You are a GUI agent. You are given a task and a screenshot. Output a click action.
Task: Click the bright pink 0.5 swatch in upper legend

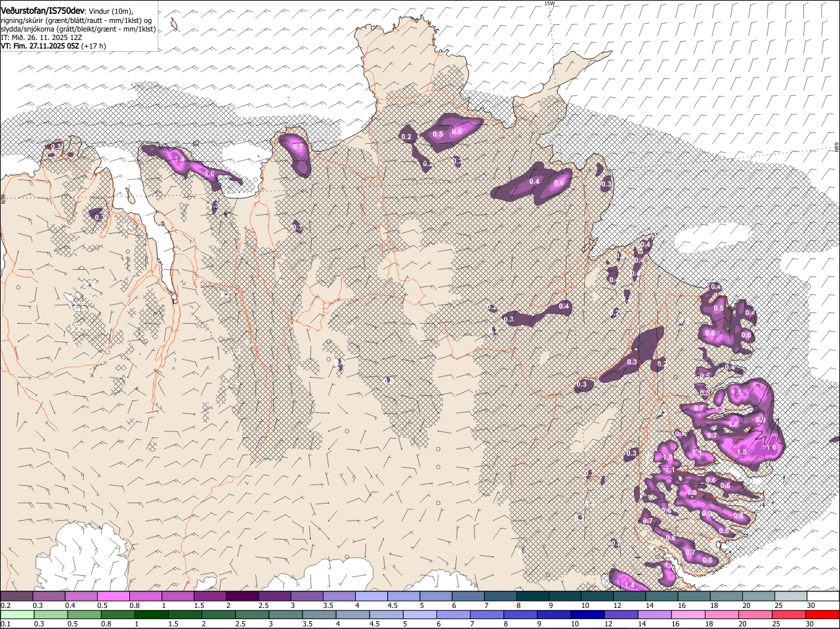(x=113, y=596)
